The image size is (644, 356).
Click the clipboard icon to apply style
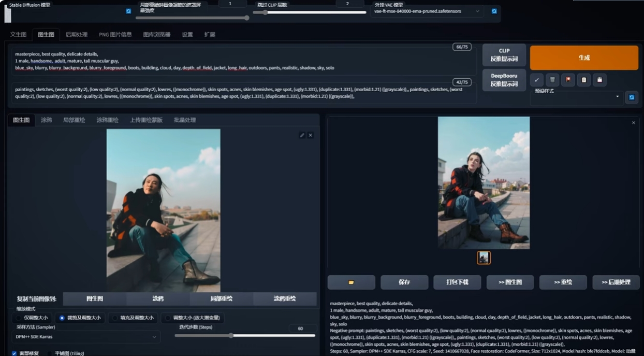pos(584,80)
